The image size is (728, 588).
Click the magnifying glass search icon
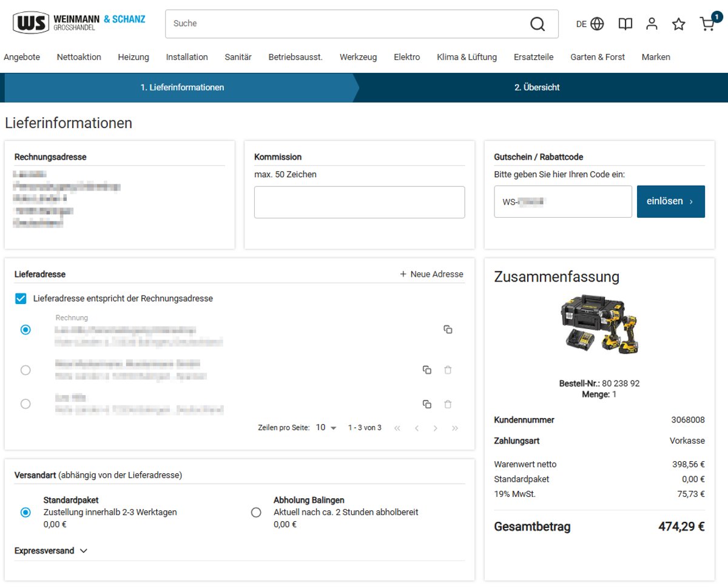pos(538,24)
